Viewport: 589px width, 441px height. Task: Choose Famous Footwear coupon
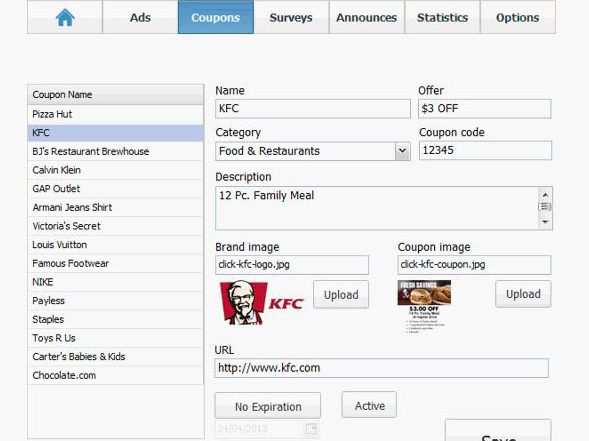(x=115, y=263)
